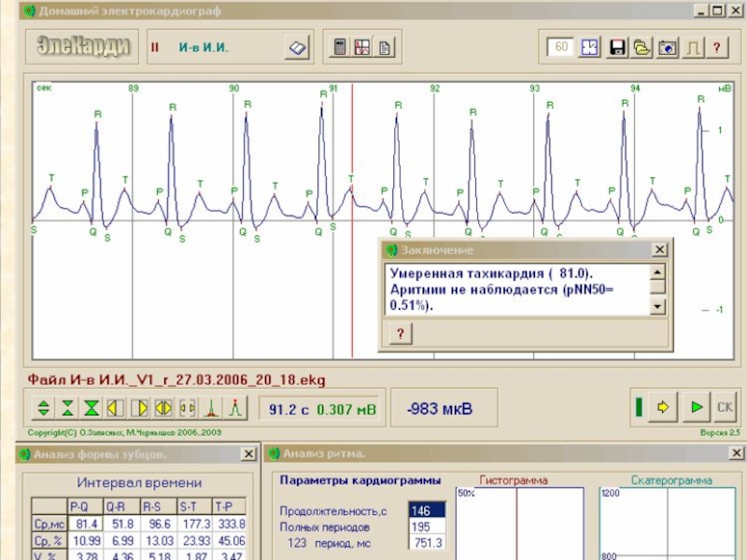Viewport: 747px width, 560px height.
Task: Click the vertical compress hourglass icon
Action: click(x=67, y=408)
